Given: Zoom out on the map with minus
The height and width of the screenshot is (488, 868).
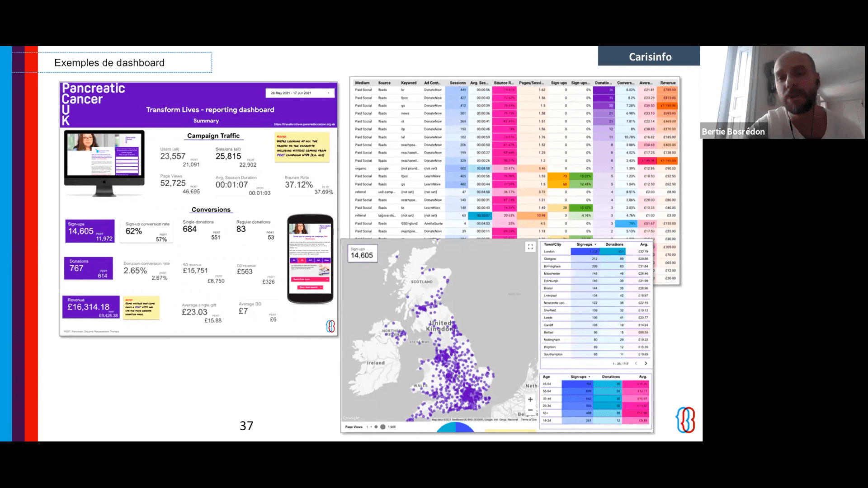Looking at the screenshot, I should tap(530, 410).
